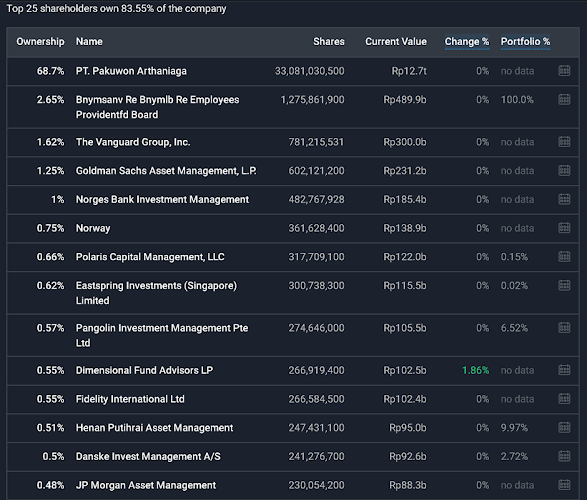This screenshot has width=587, height=500.
Task: Click table icon in JP Morgan row
Action: (x=564, y=485)
